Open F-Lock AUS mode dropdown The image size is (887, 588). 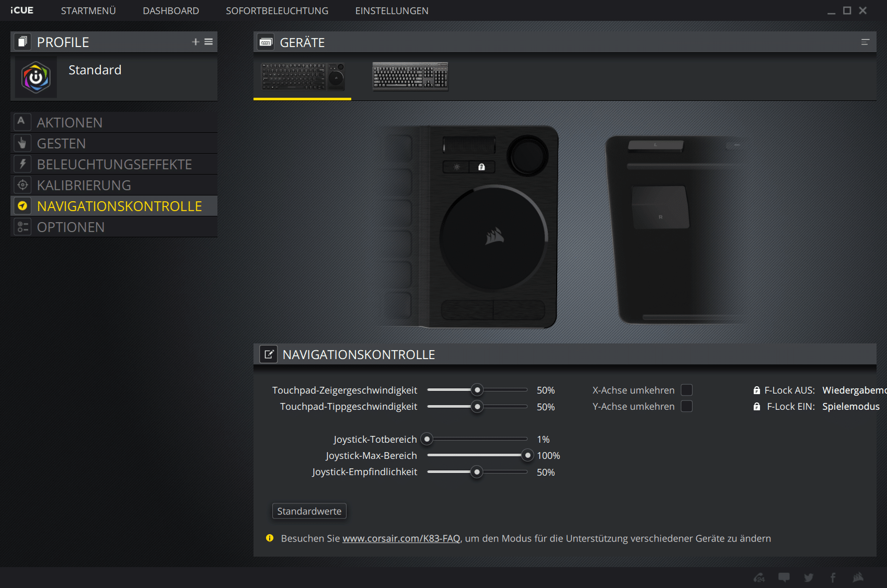point(853,390)
